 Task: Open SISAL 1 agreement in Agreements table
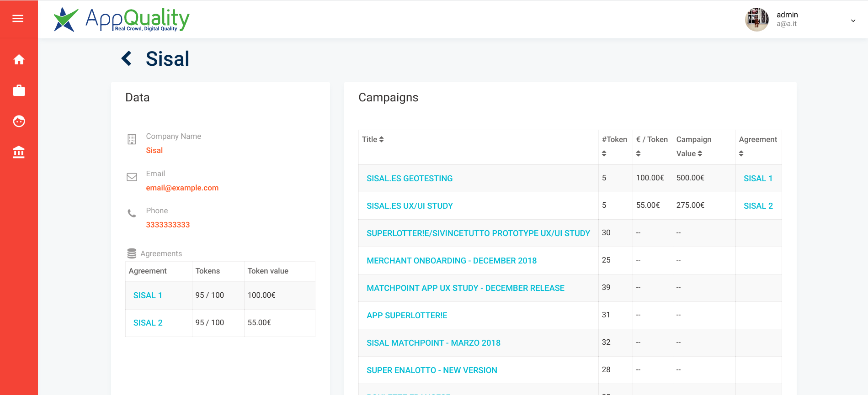coord(148,295)
